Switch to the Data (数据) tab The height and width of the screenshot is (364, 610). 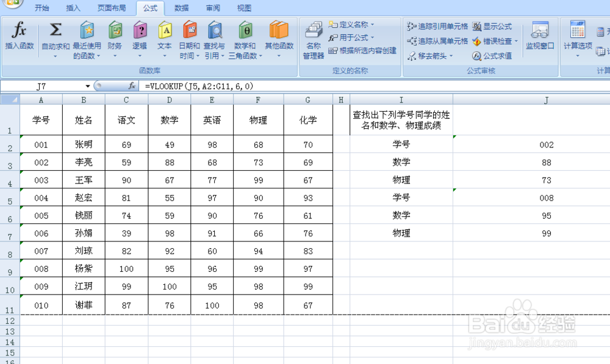(182, 8)
